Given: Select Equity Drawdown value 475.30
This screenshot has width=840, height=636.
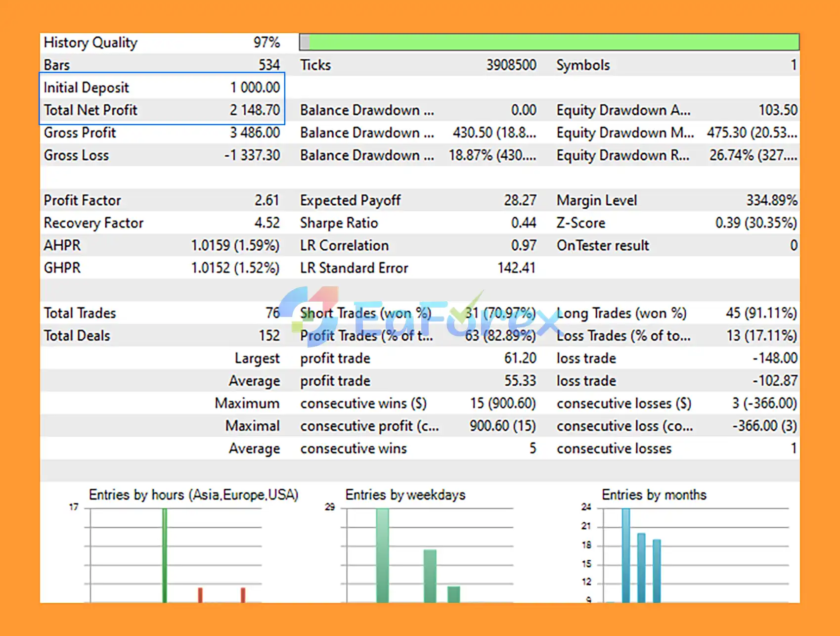Looking at the screenshot, I should (752, 133).
